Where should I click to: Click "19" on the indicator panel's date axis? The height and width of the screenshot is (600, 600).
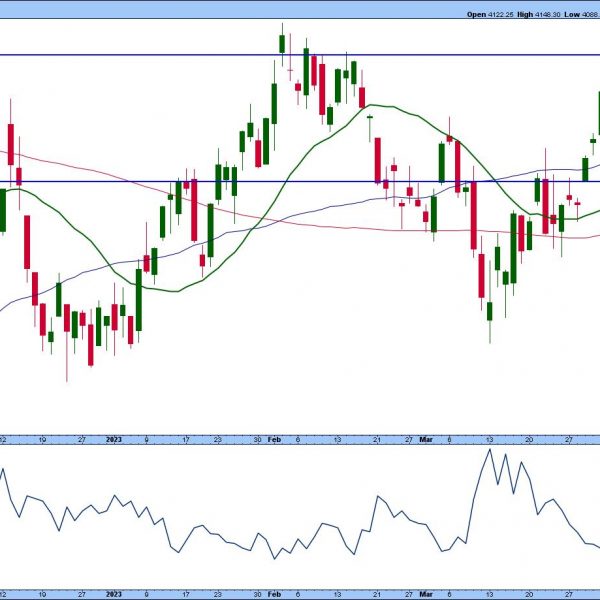tap(42, 594)
